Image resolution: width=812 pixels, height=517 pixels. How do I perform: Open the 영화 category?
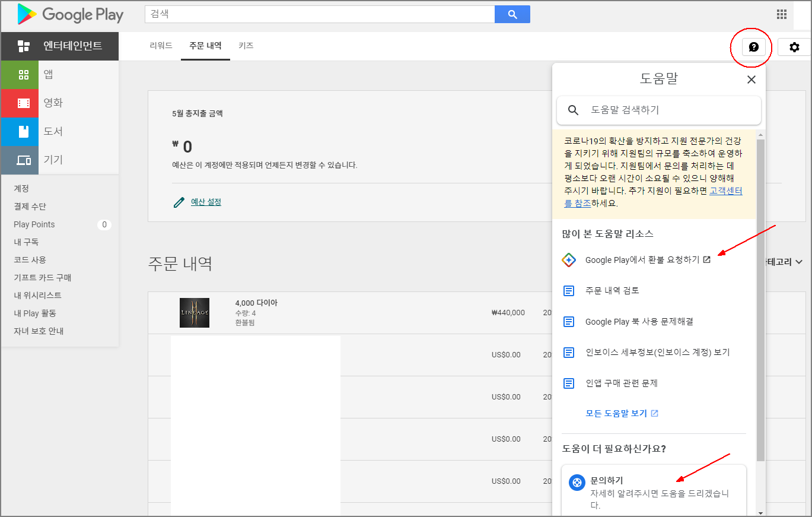coord(60,103)
